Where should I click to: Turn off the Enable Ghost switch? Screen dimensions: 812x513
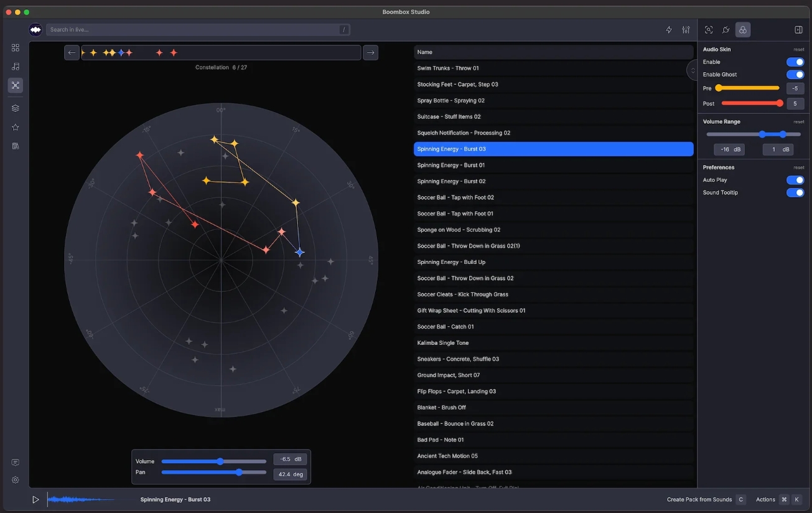click(795, 75)
